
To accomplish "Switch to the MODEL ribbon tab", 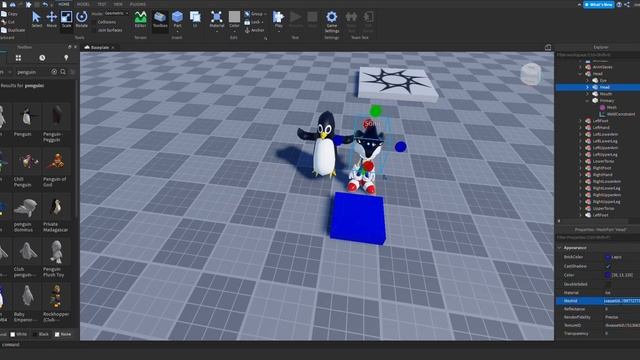I will point(83,4).
